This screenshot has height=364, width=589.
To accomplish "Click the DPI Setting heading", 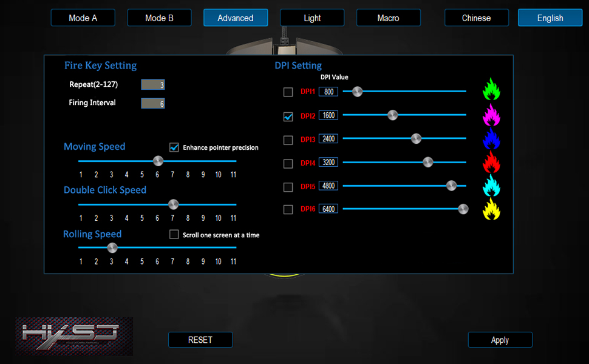I will tap(298, 66).
